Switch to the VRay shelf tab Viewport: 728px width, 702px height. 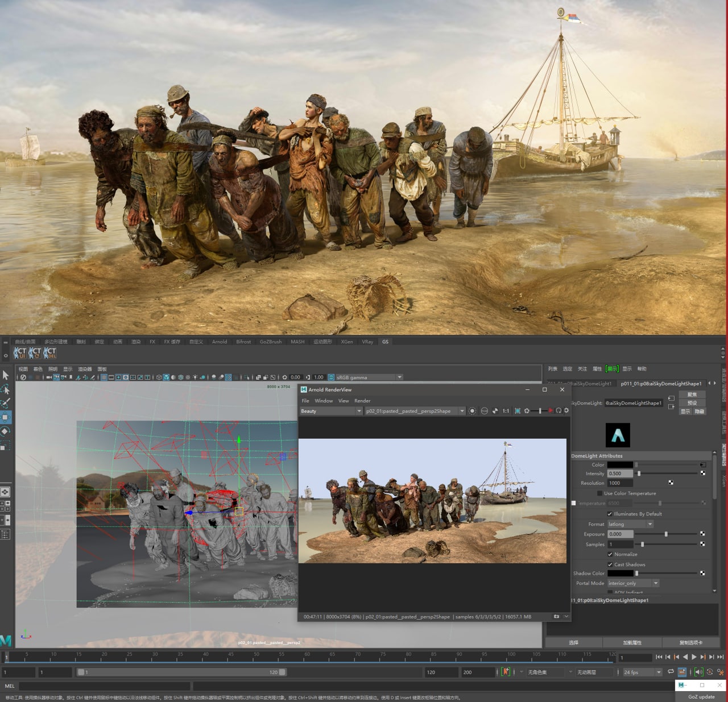point(367,342)
